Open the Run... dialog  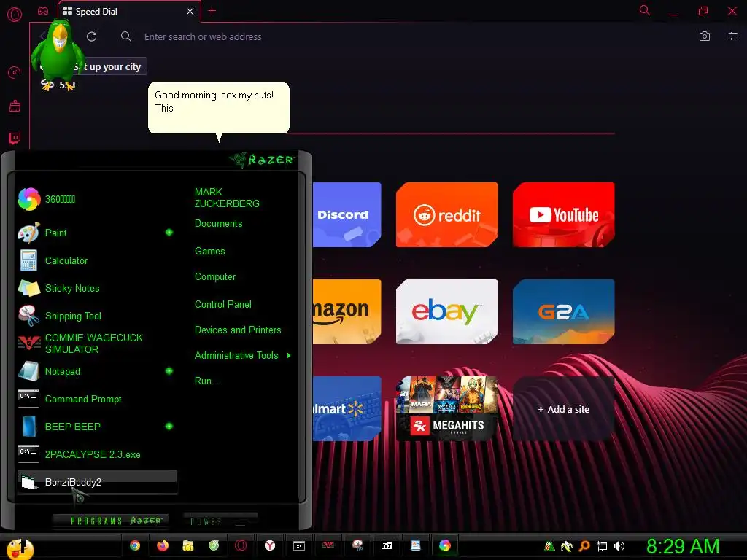(x=207, y=381)
